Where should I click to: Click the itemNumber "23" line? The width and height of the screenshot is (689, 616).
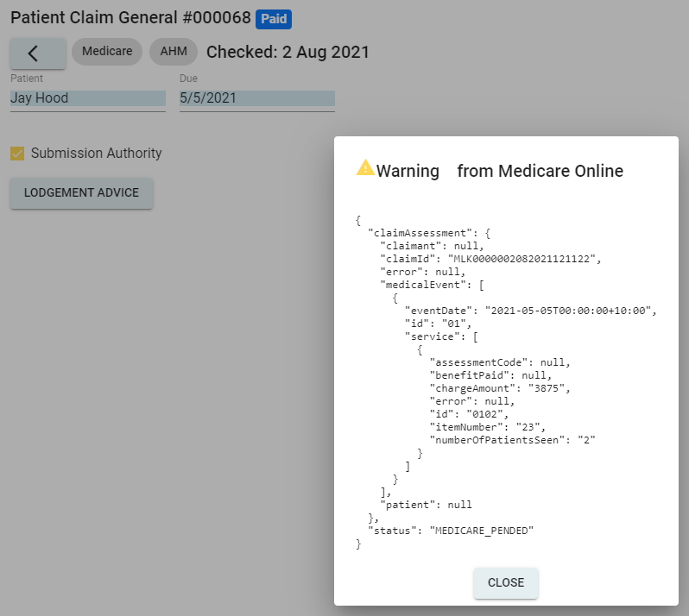point(487,427)
